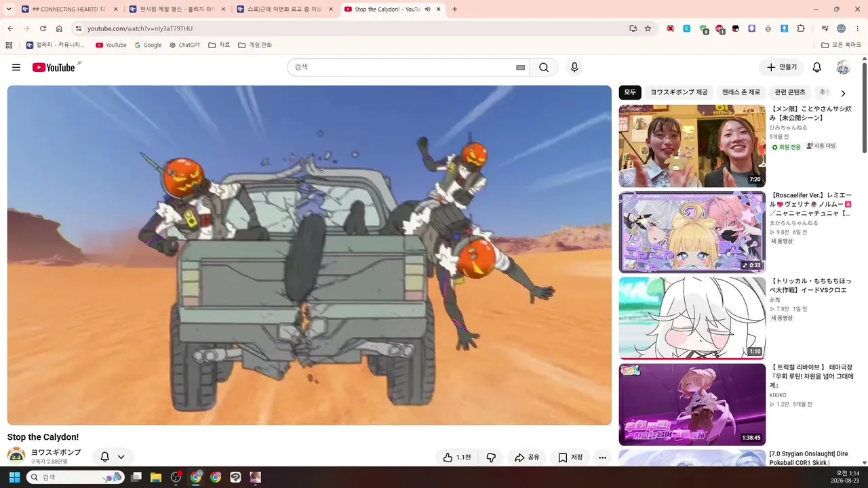Viewport: 868px width, 488px height.
Task: Select the 모두 filter chip
Action: (x=630, y=92)
